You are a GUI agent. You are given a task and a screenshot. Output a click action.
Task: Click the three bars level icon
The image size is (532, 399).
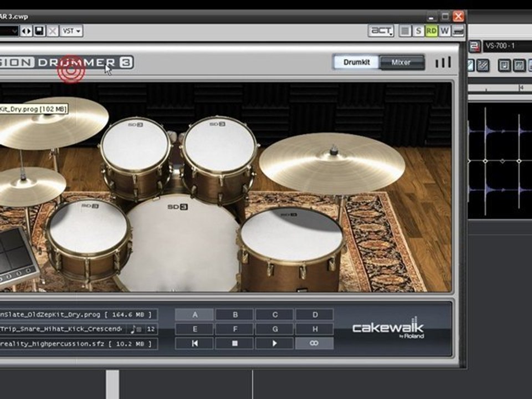point(443,63)
